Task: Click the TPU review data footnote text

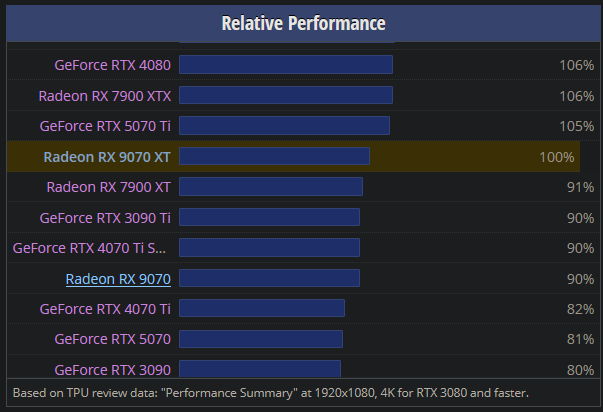Action: (x=271, y=393)
